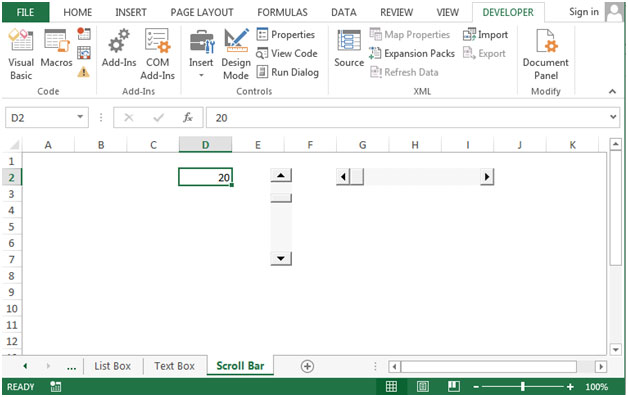Click Map Properties
This screenshot has width=628, height=397.
click(410, 34)
